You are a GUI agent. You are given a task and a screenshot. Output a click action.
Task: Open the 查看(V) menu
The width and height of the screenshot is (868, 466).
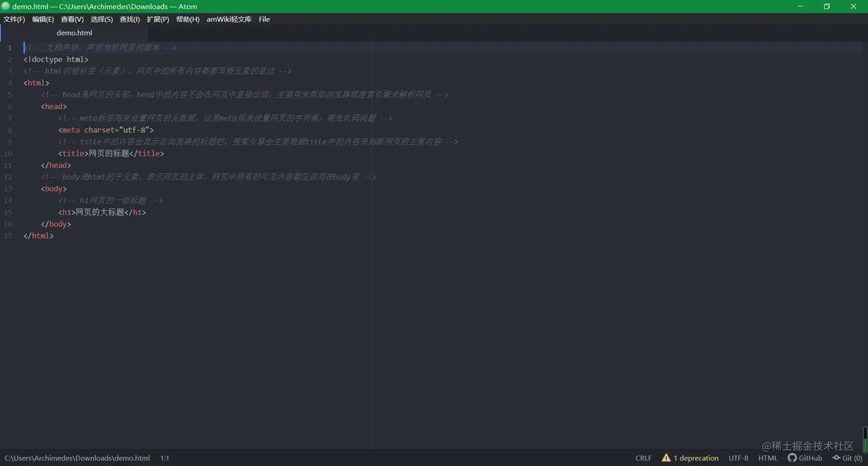point(72,20)
